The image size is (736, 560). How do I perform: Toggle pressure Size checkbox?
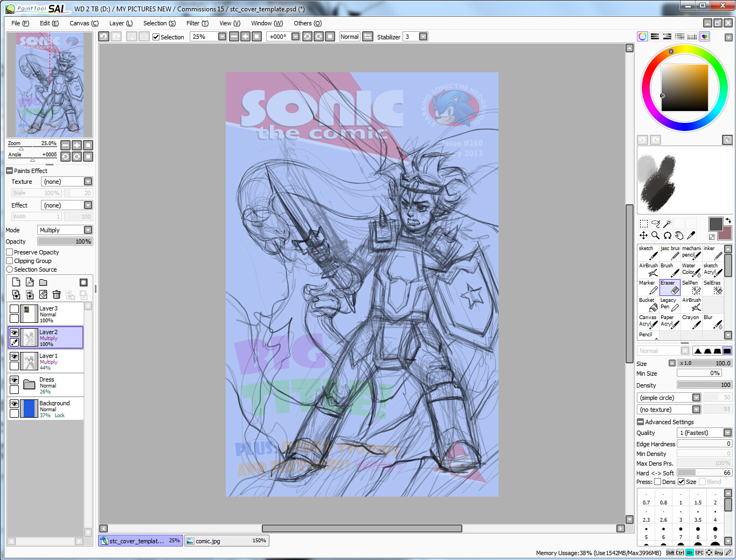pos(681,482)
